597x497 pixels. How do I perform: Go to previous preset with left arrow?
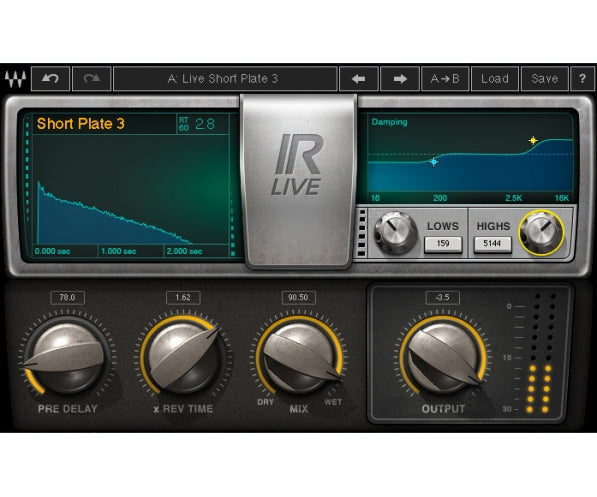(x=359, y=79)
